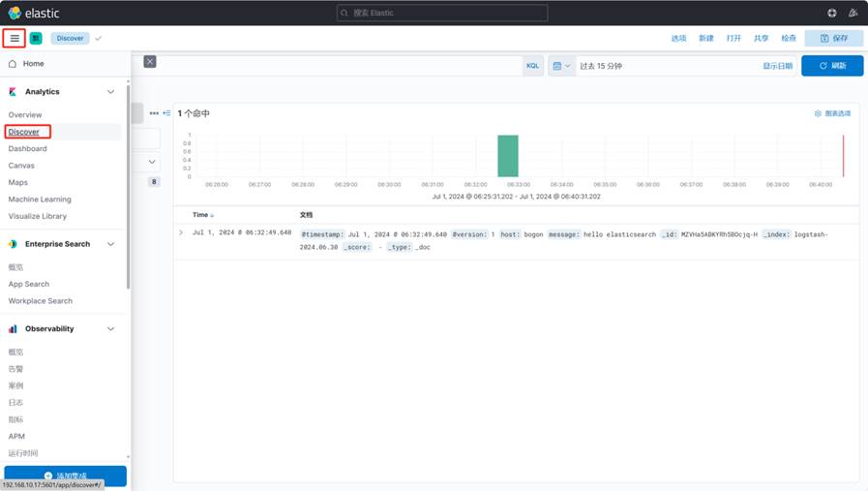Click the Analytics Kibana logo icon
868x491 pixels.
point(13,92)
